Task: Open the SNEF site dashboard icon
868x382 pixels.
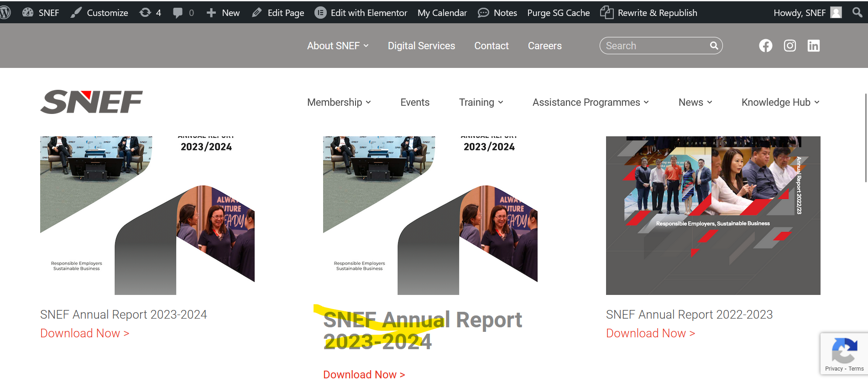Action: pos(28,13)
